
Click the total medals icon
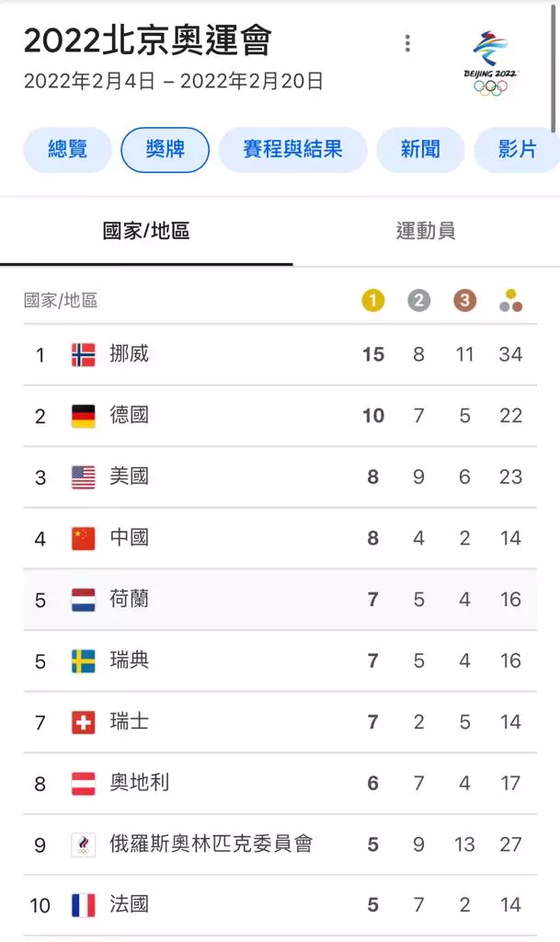(x=510, y=300)
